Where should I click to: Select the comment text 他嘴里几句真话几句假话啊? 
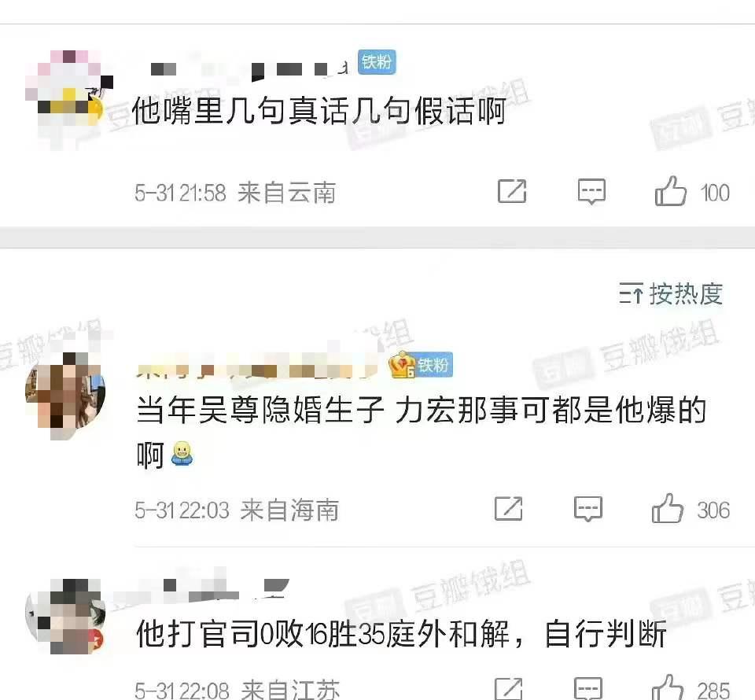(319, 111)
